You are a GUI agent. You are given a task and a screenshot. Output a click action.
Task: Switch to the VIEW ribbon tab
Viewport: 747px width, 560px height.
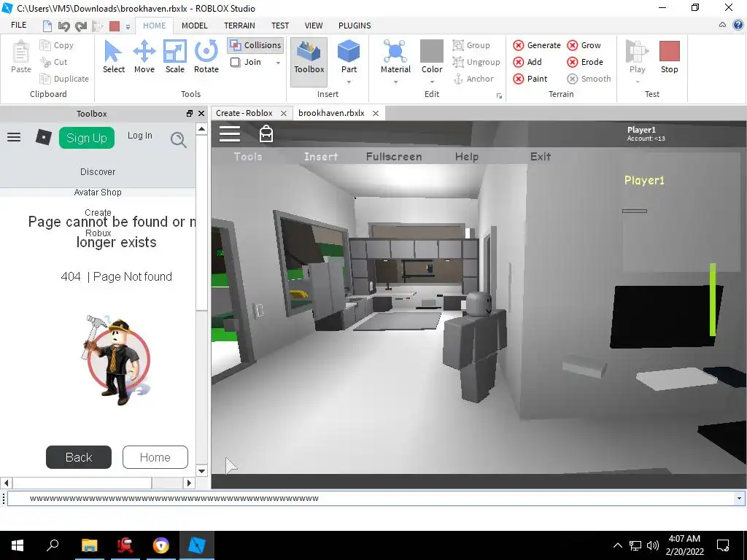point(314,26)
